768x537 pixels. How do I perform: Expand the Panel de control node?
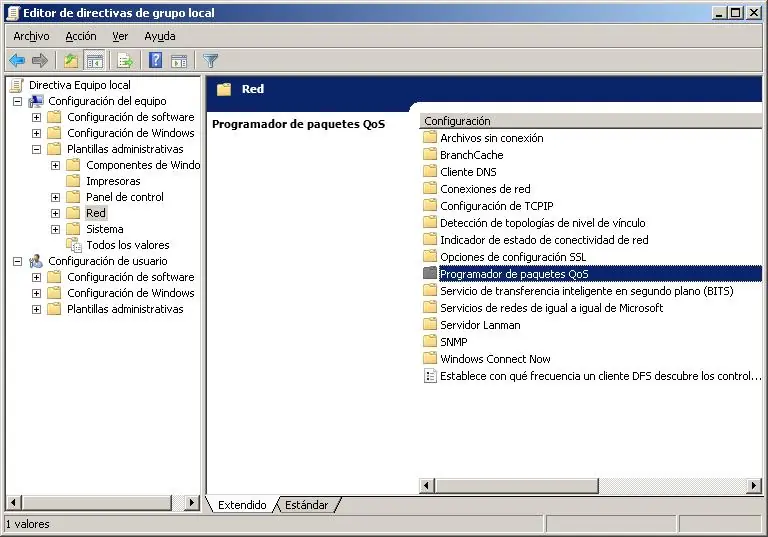[55, 197]
